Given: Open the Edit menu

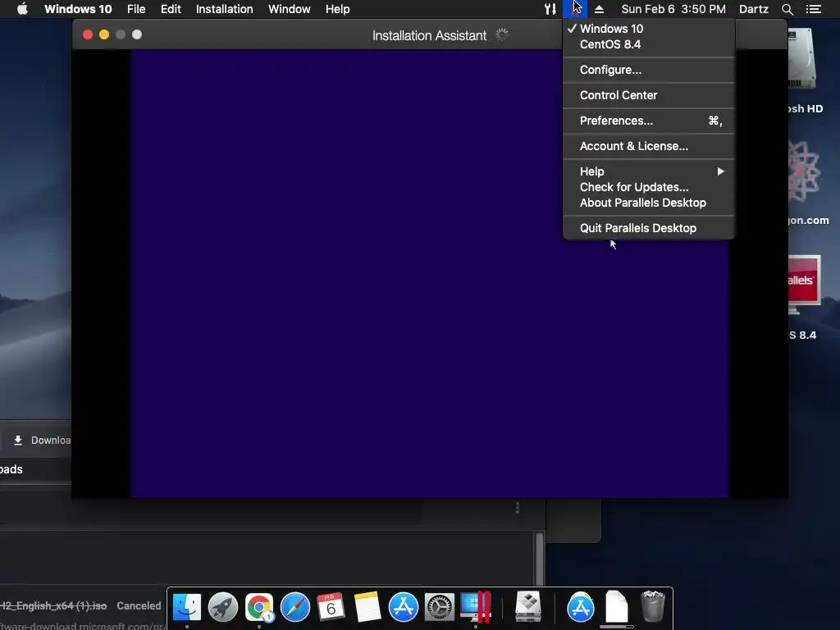Looking at the screenshot, I should [171, 9].
